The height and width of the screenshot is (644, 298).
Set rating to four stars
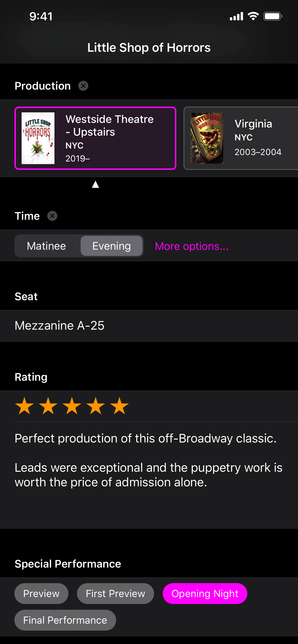pyautogui.click(x=96, y=406)
